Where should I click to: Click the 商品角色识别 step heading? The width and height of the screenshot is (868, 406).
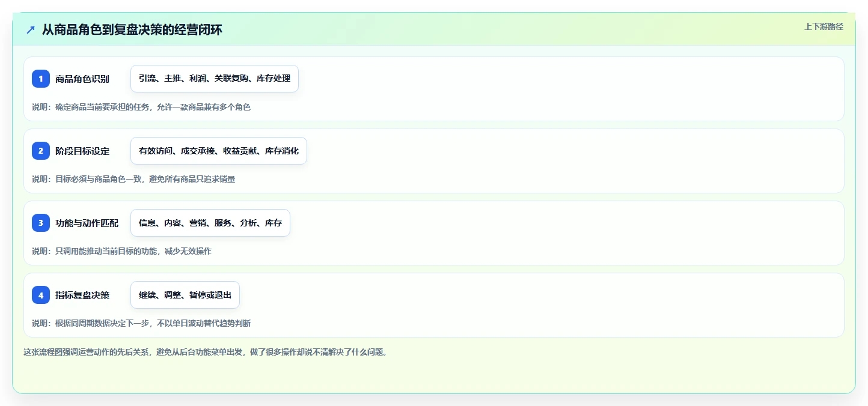[x=82, y=79]
